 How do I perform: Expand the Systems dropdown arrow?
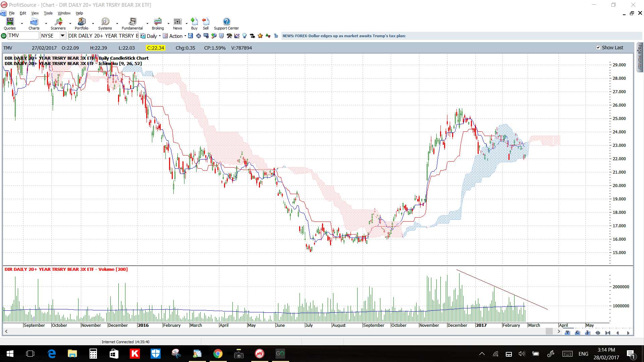(117, 24)
